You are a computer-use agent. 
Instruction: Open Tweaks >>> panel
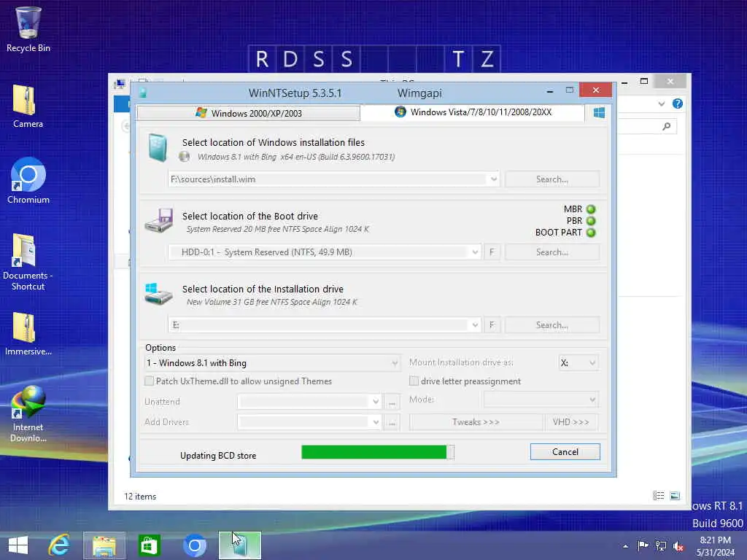[476, 422]
